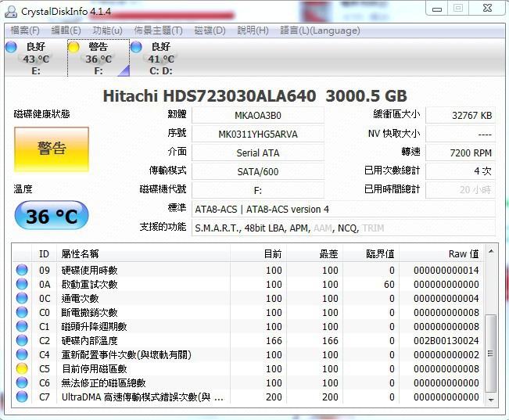Click the power on hours 20 小時
Image resolution: width=509 pixels, height=420 pixels.
(x=461, y=190)
